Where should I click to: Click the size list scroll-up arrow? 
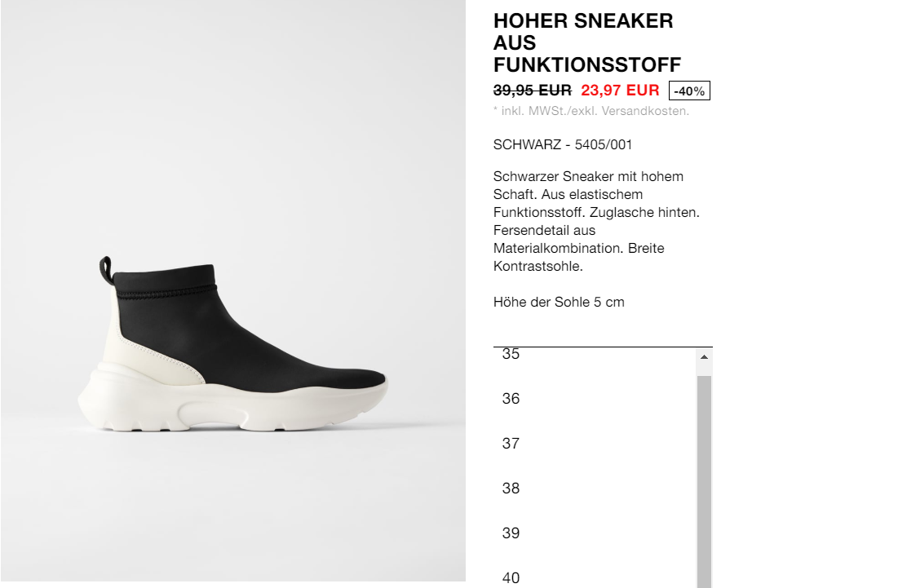tap(704, 357)
